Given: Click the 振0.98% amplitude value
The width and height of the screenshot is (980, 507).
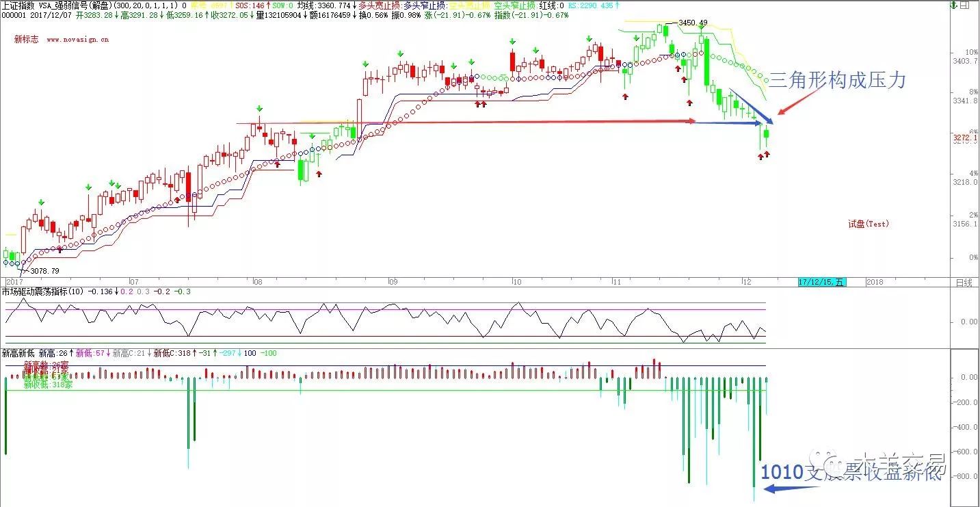Looking at the screenshot, I should 406,14.
